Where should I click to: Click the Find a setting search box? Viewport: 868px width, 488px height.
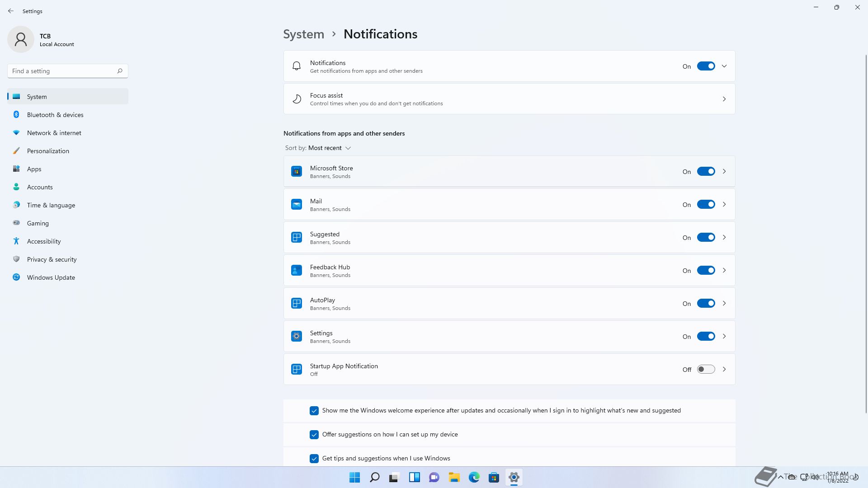[63, 71]
